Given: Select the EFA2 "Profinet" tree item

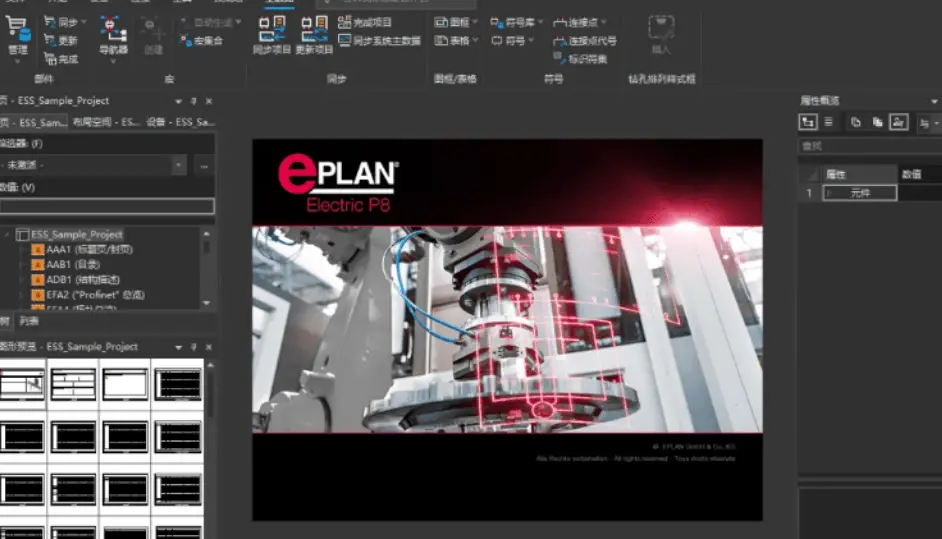Looking at the screenshot, I should (95, 295).
